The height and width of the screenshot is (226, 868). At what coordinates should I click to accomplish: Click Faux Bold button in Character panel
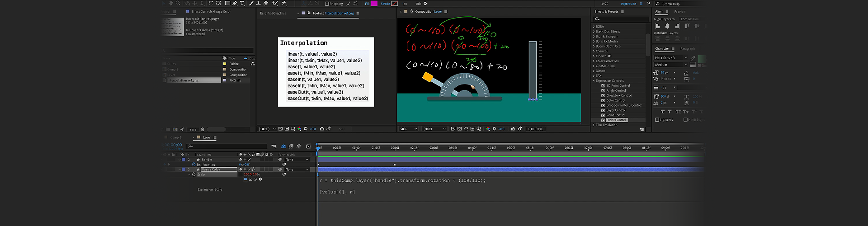pos(663,112)
